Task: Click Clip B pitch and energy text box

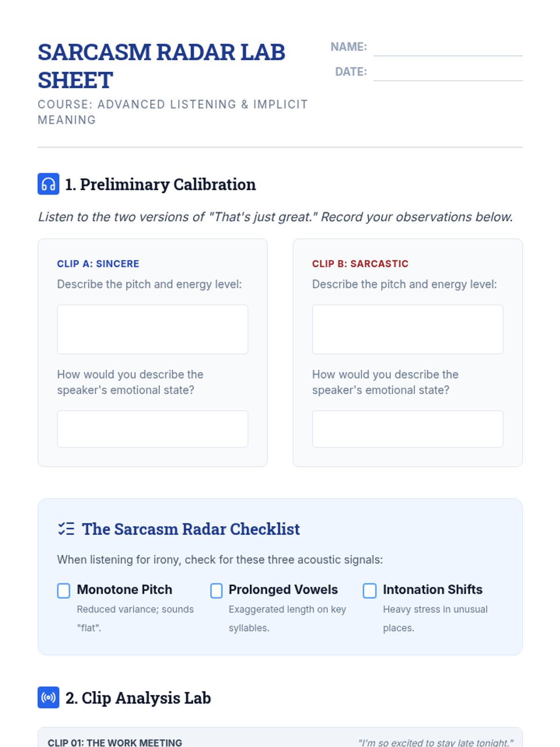Action: tap(407, 329)
